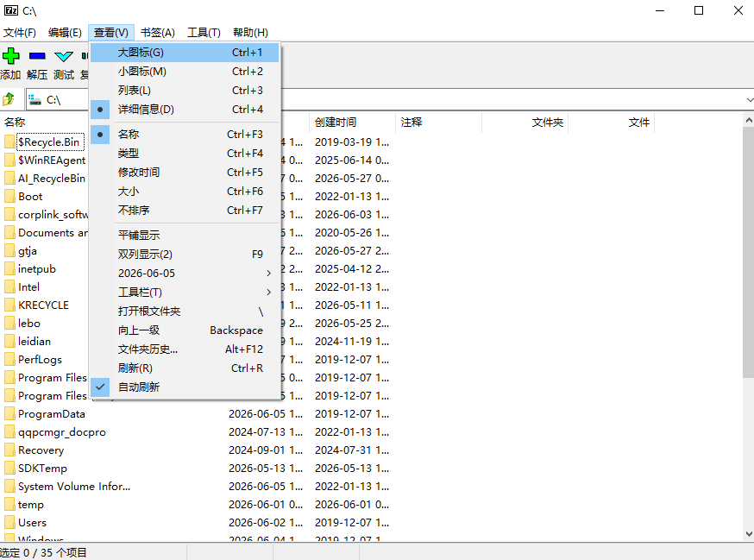The image size is (754, 560).
Task: Open the Help (帮助) menu
Action: point(250,32)
